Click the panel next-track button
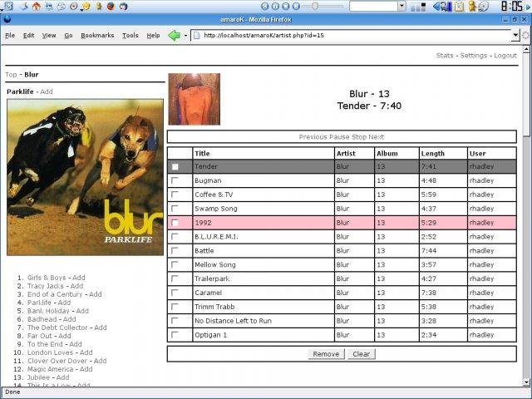Screen dimensions: 532x399 point(297,6)
